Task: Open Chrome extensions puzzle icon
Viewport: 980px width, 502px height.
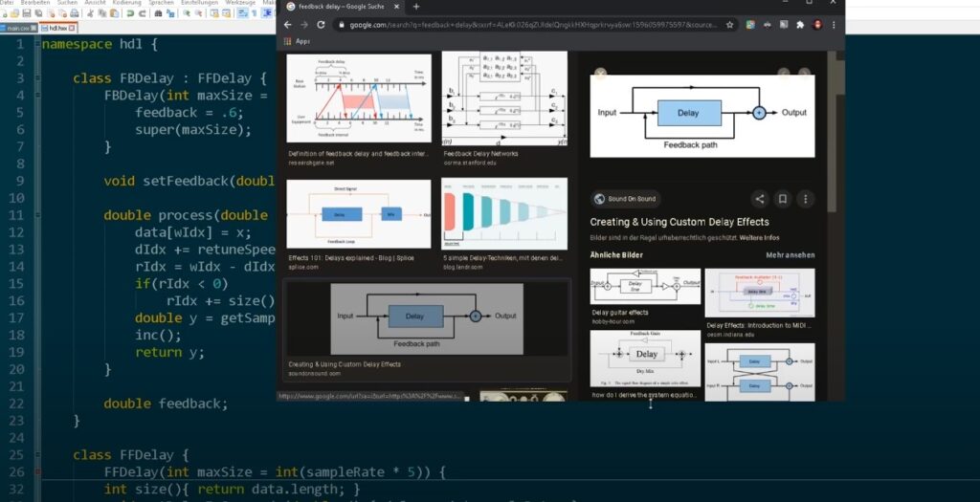Action: point(800,24)
